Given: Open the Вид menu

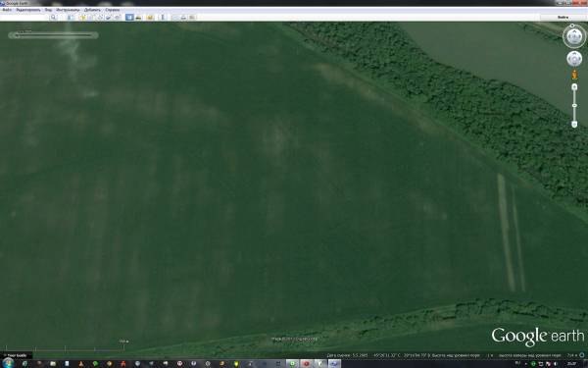Looking at the screenshot, I should 48,10.
